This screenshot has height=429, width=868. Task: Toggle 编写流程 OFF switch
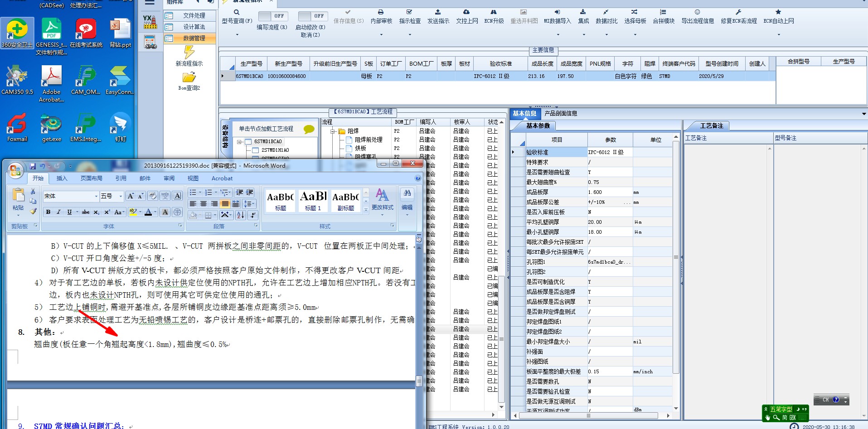click(x=272, y=16)
